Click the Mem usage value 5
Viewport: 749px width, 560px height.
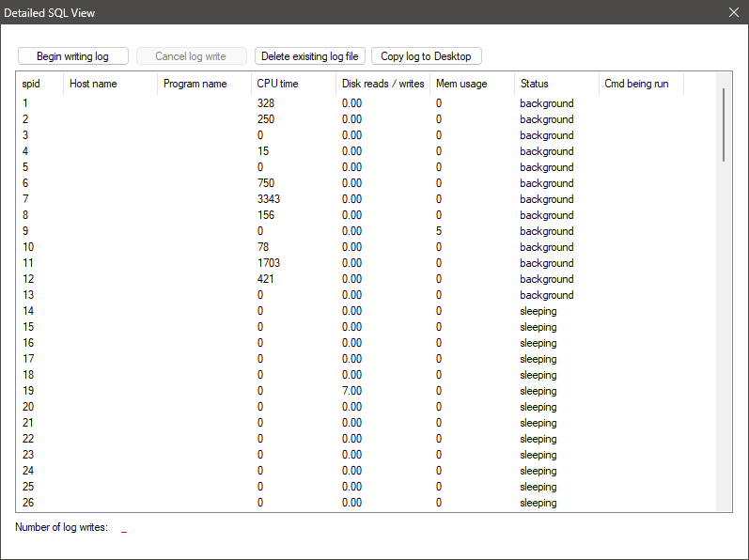click(439, 231)
